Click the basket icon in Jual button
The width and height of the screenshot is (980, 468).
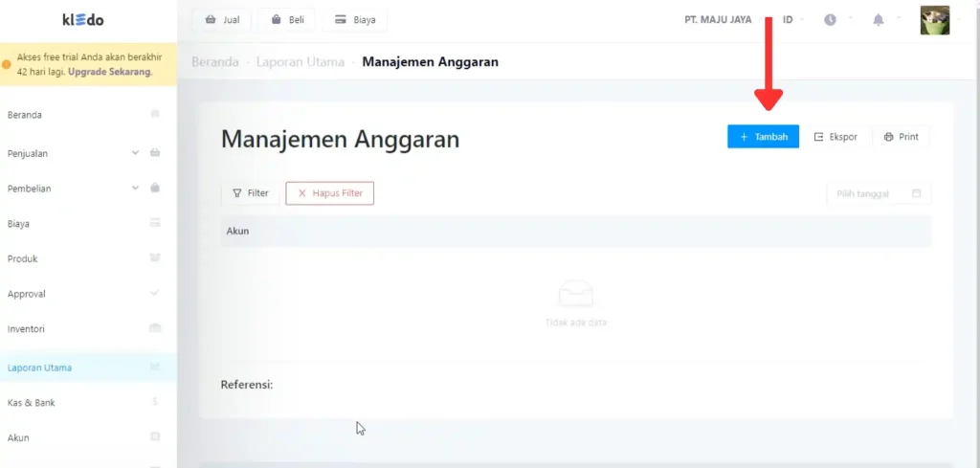click(212, 20)
